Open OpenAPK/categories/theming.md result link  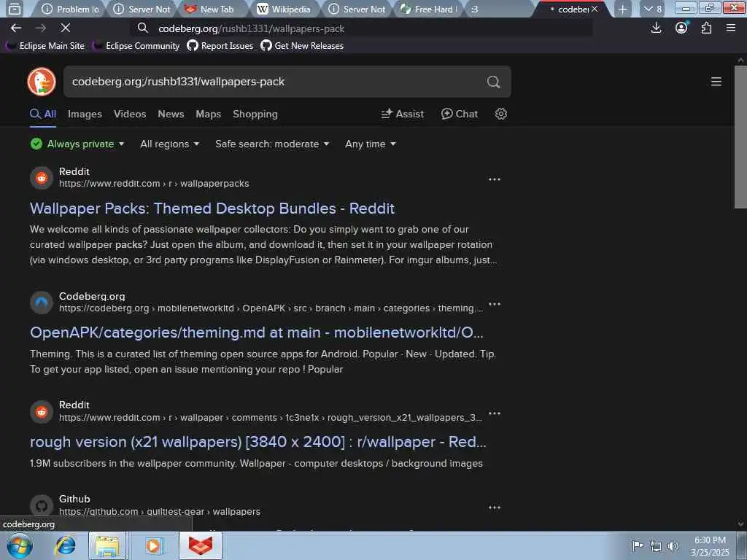[x=257, y=332]
